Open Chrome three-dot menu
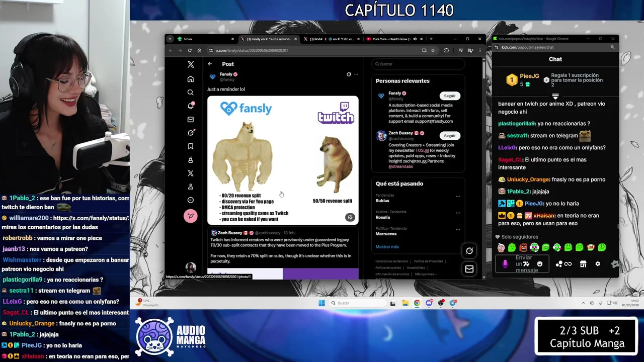The width and height of the screenshot is (644, 362). tap(479, 50)
